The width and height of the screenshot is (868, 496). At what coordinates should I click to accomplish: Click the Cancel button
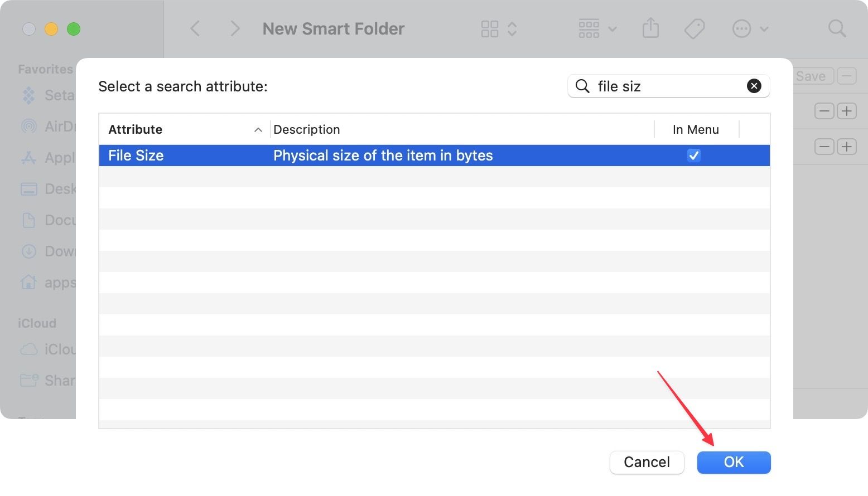647,462
